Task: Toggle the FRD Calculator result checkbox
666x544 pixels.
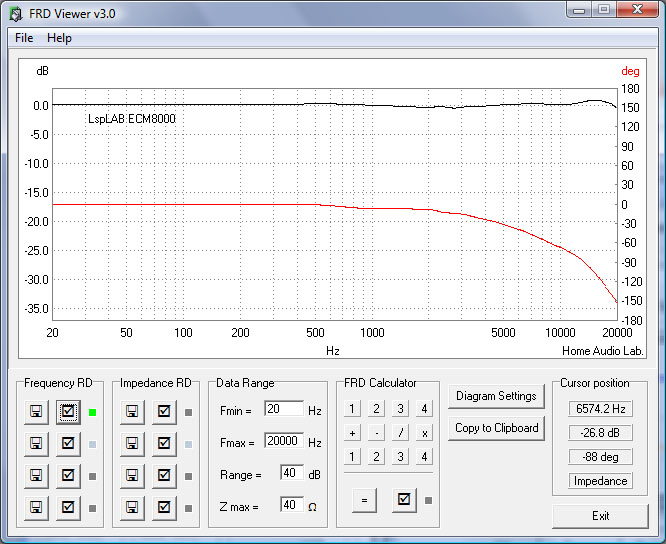Action: pyautogui.click(x=404, y=499)
